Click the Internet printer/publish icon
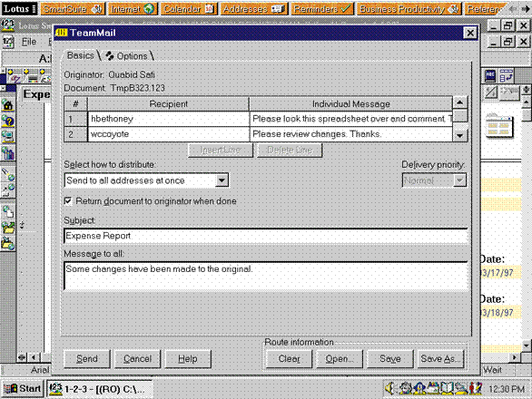The width and height of the screenshot is (532, 399). pos(7,190)
